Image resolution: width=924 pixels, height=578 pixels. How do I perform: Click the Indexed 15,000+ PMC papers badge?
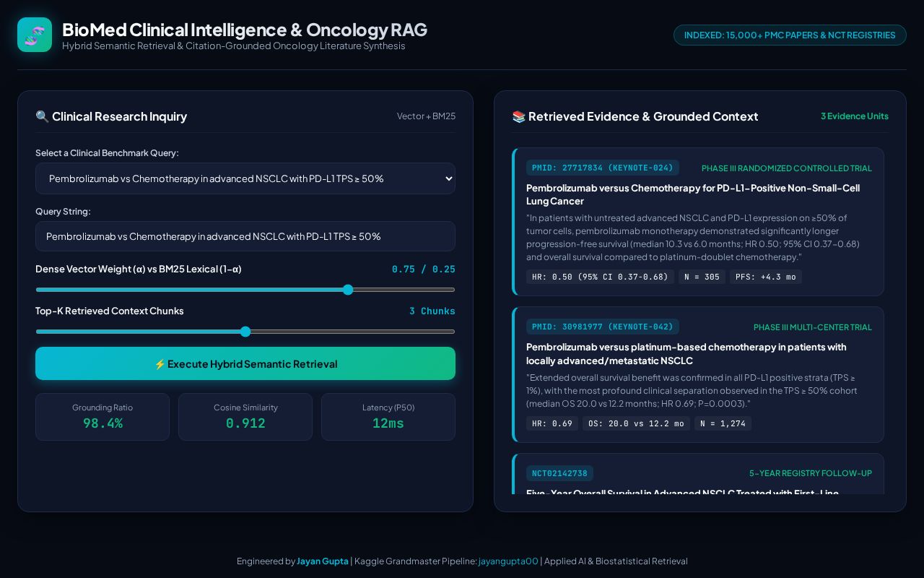point(790,35)
